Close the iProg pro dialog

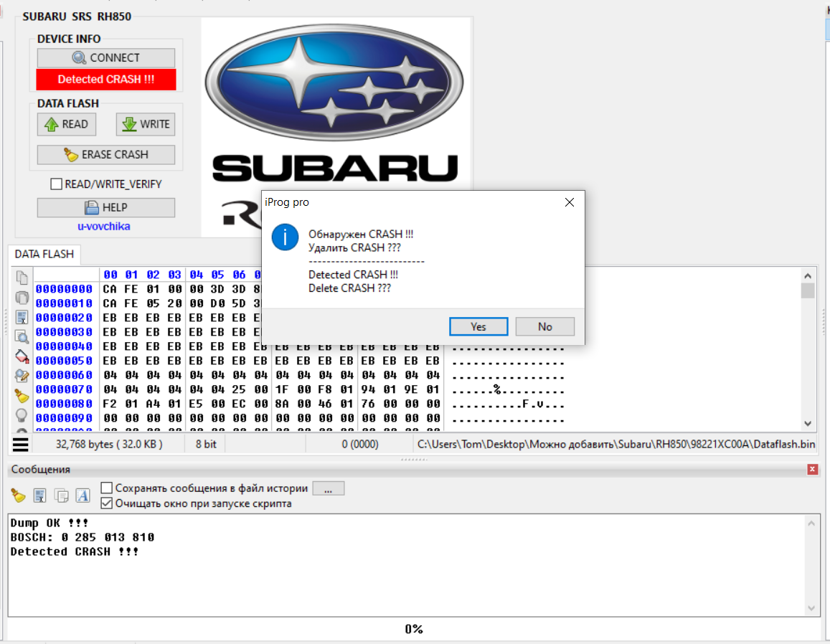click(x=569, y=202)
